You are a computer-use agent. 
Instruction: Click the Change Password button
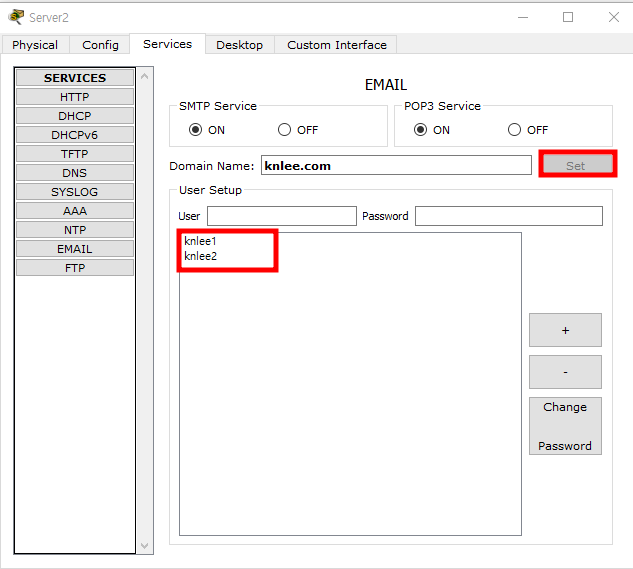point(565,426)
